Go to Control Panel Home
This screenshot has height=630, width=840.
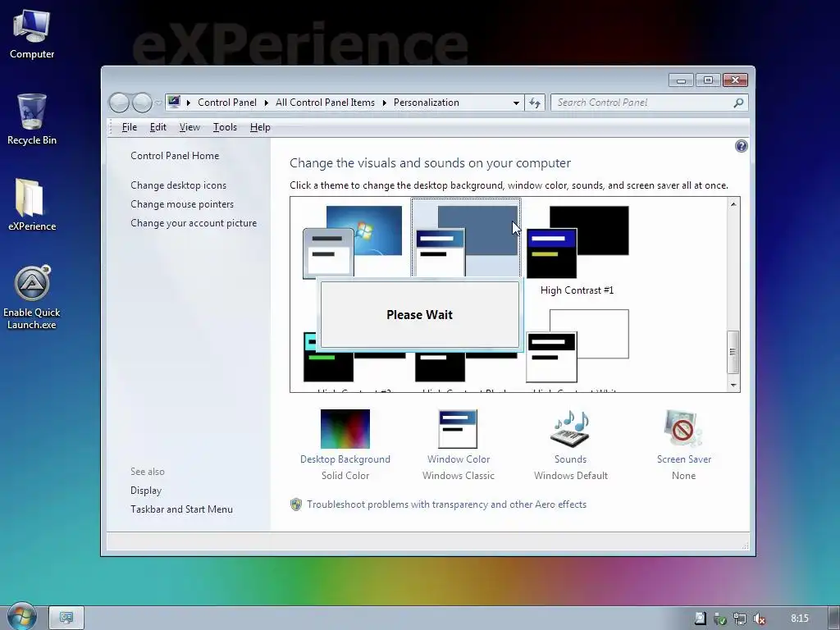pyautogui.click(x=175, y=155)
